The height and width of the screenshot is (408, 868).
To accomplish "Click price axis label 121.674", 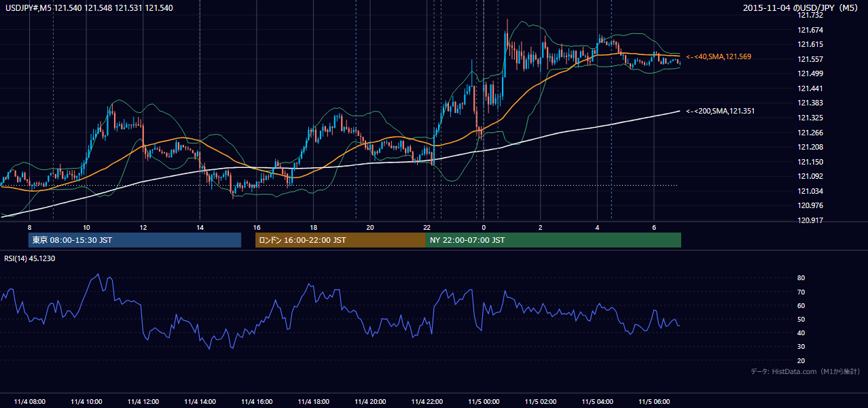I will [x=810, y=30].
